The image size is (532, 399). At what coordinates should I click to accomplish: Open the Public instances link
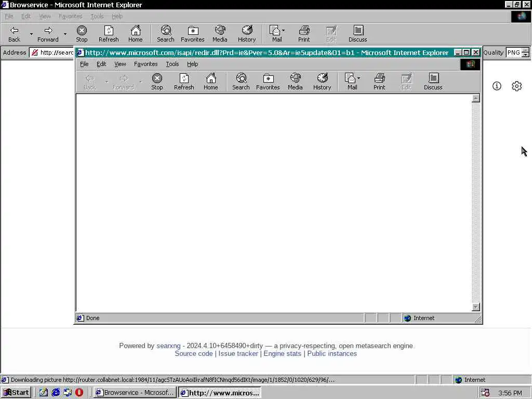pos(332,353)
